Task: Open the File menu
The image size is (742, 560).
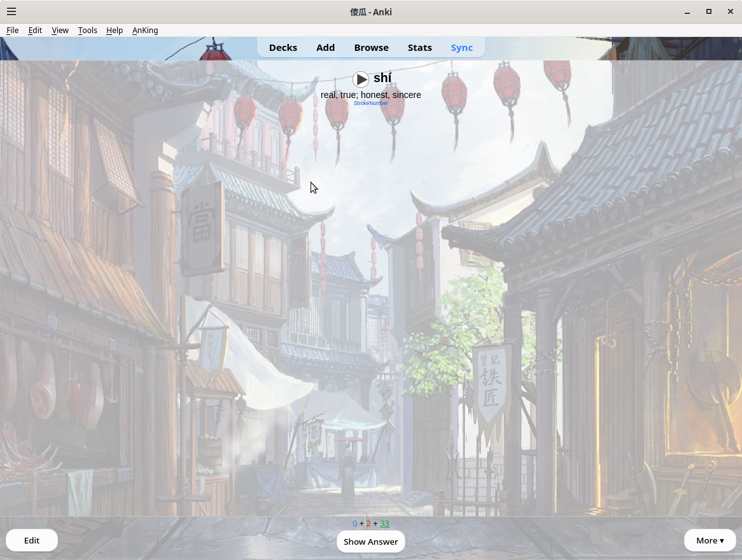Action: tap(13, 31)
